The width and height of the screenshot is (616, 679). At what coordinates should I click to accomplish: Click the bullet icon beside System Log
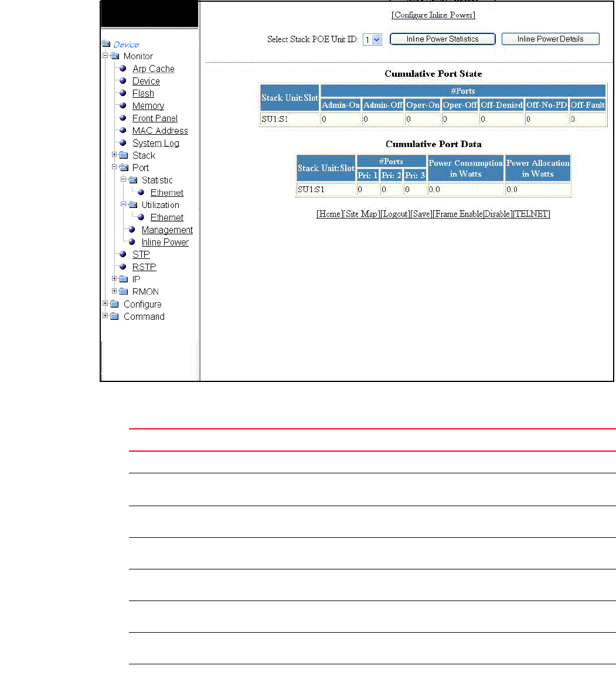[123, 142]
